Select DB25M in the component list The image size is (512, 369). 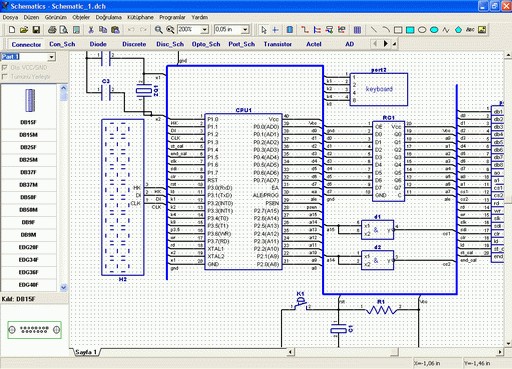pyautogui.click(x=29, y=160)
